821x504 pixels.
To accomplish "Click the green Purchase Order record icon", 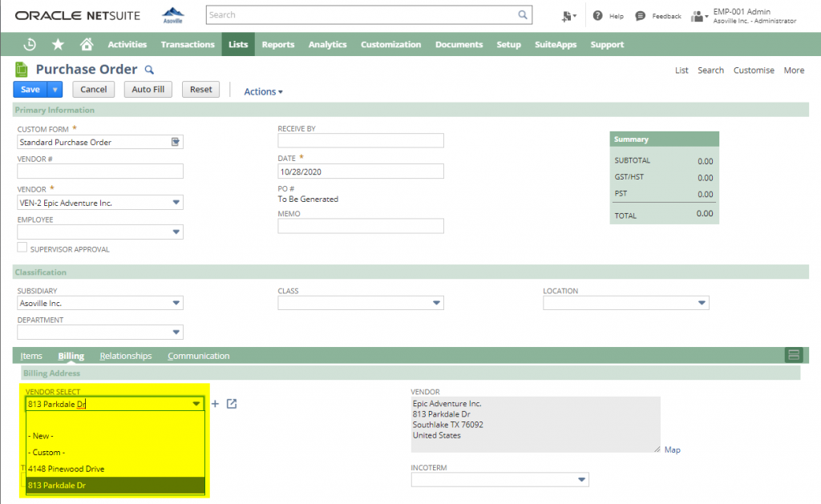I will pyautogui.click(x=22, y=69).
